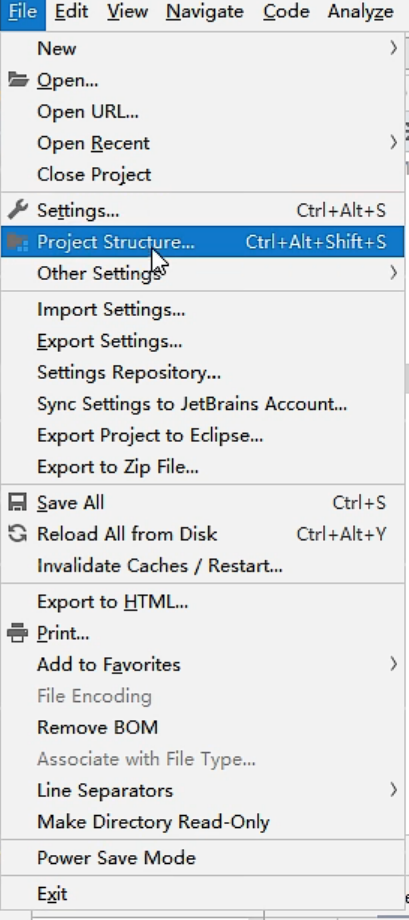Open the Analyze menu

[x=361, y=11]
